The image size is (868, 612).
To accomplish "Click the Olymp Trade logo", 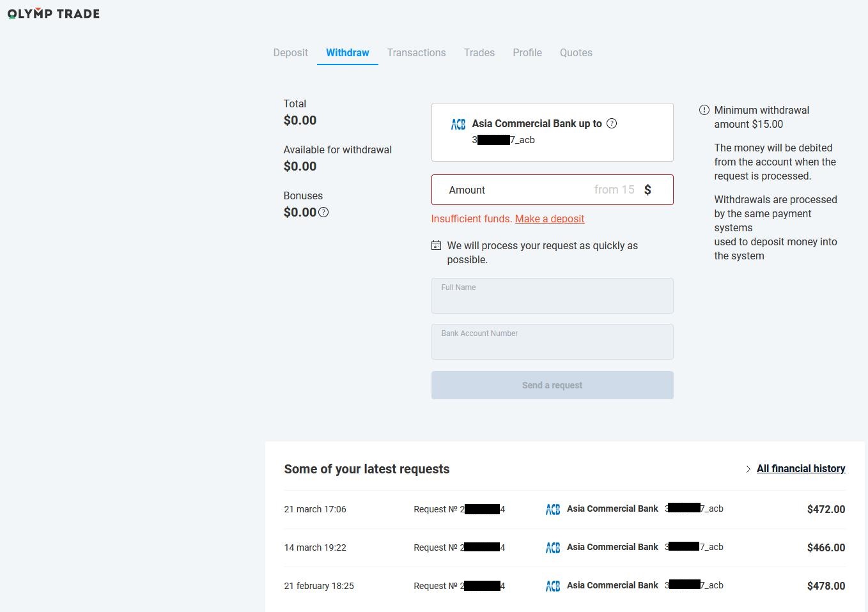I will (x=54, y=13).
